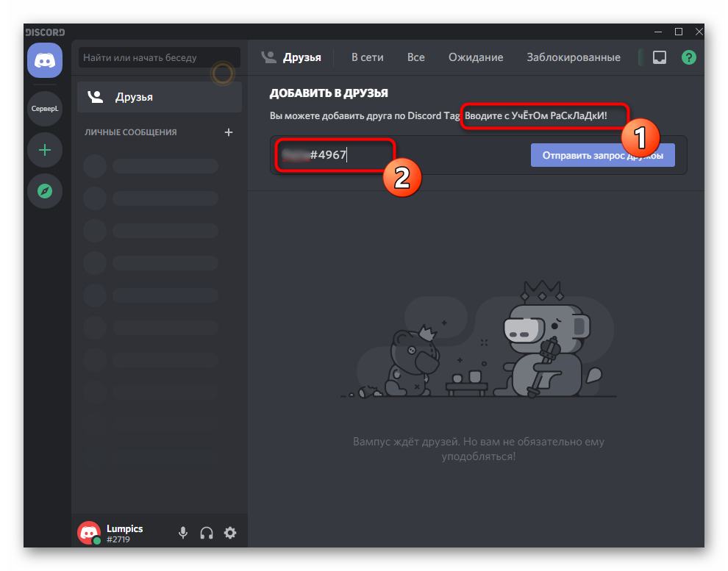Click the ЛИЧНЫЕ СООБЩЕНИЯ header
Viewport: 728px width, 571px height.
pyautogui.click(x=130, y=132)
